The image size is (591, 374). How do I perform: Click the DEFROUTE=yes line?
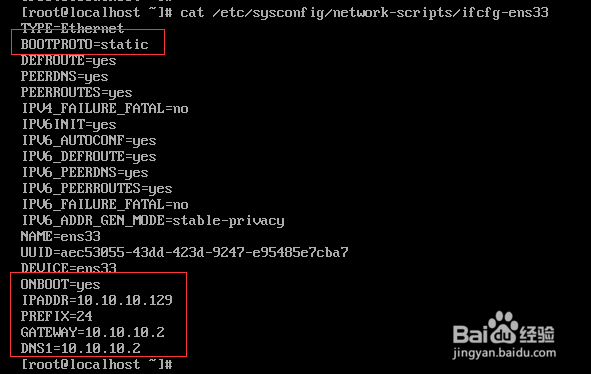tap(69, 61)
